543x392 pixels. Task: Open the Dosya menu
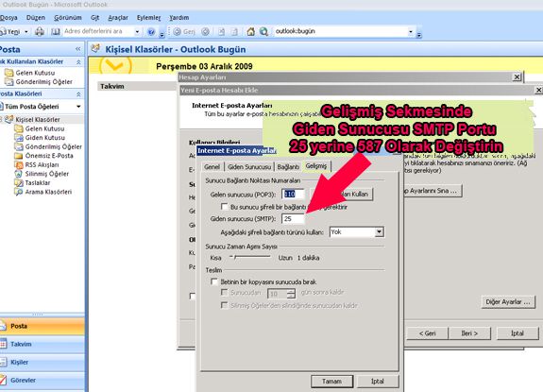(8, 17)
